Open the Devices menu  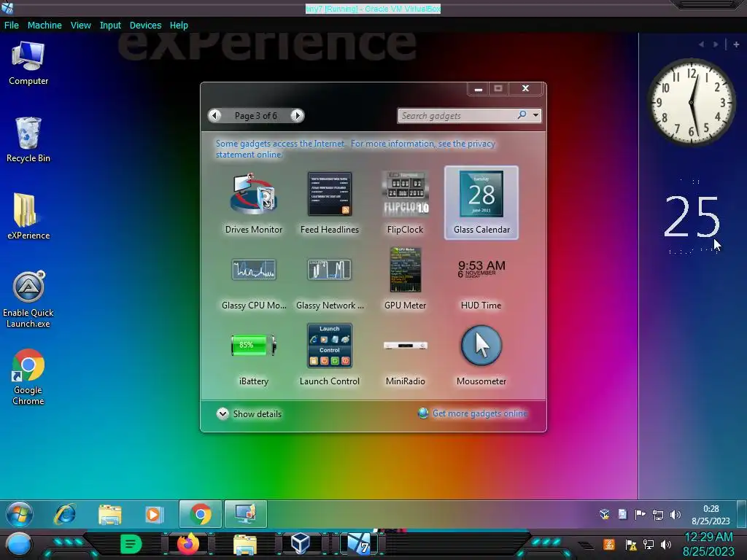pyautogui.click(x=145, y=26)
